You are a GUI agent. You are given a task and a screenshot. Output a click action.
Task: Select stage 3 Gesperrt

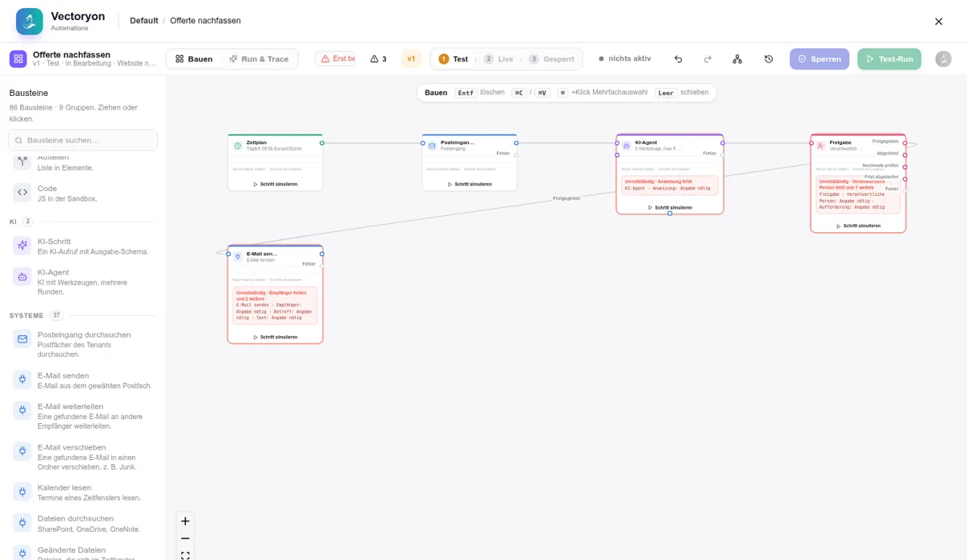pyautogui.click(x=552, y=59)
